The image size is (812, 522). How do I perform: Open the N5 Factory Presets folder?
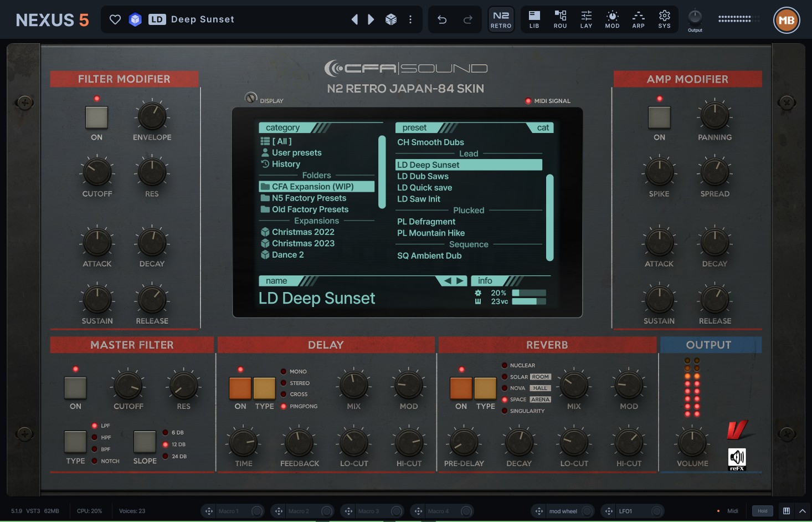tap(317, 198)
